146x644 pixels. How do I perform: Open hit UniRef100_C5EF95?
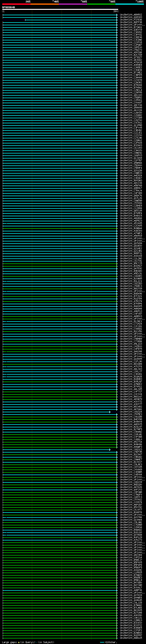click(x=131, y=452)
